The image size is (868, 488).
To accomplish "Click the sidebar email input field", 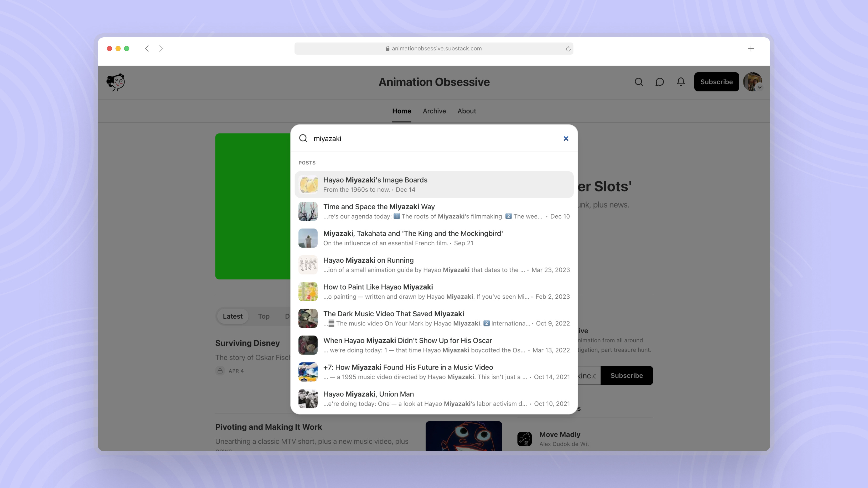I will coord(589,376).
